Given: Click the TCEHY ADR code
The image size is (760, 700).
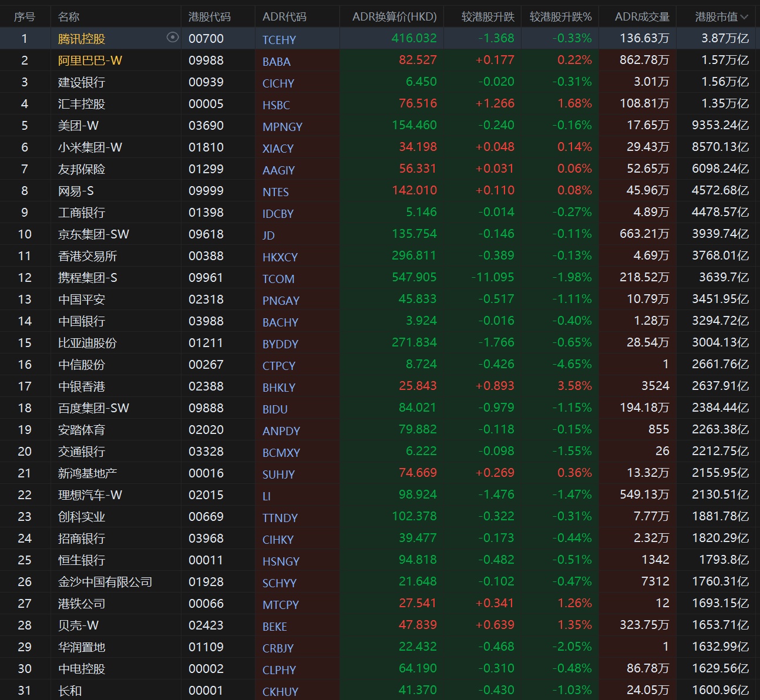Looking at the screenshot, I should (x=279, y=40).
